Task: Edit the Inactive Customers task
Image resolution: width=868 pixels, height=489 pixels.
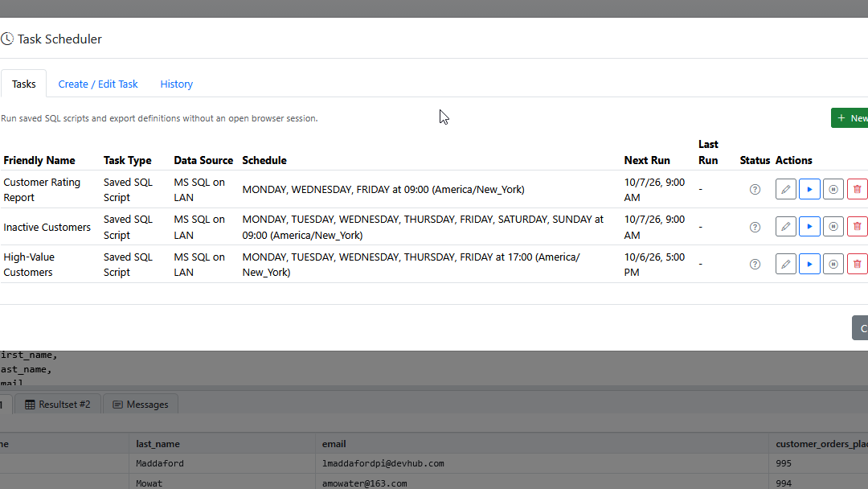Action: [x=785, y=227]
